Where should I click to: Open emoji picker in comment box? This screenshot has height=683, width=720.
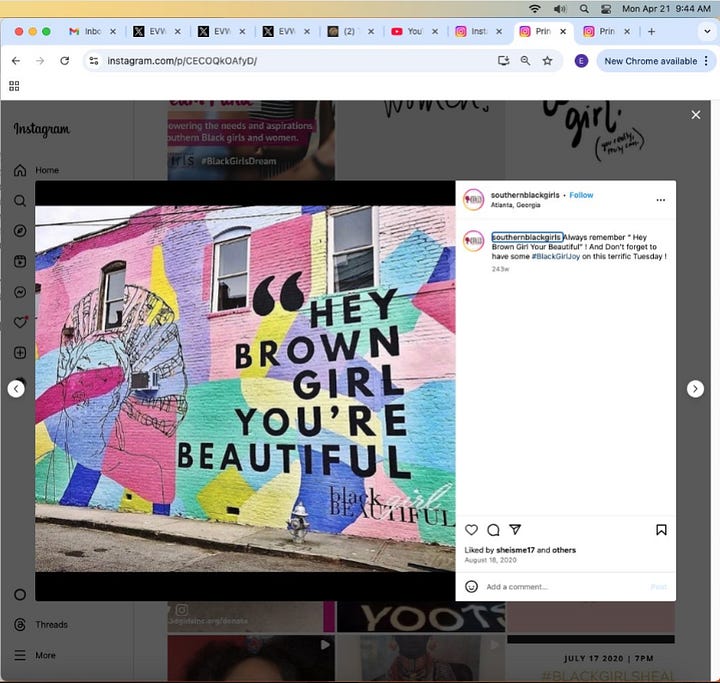click(x=471, y=587)
